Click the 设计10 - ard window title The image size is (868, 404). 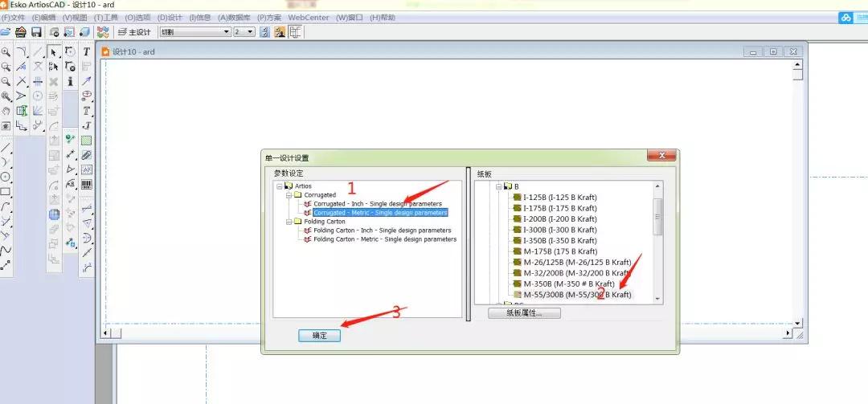tap(133, 51)
